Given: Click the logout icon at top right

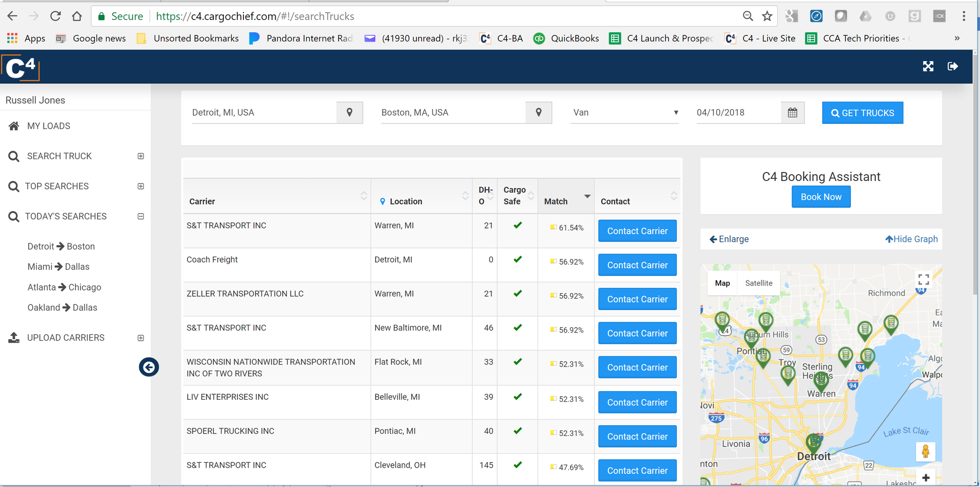Looking at the screenshot, I should pyautogui.click(x=953, y=66).
